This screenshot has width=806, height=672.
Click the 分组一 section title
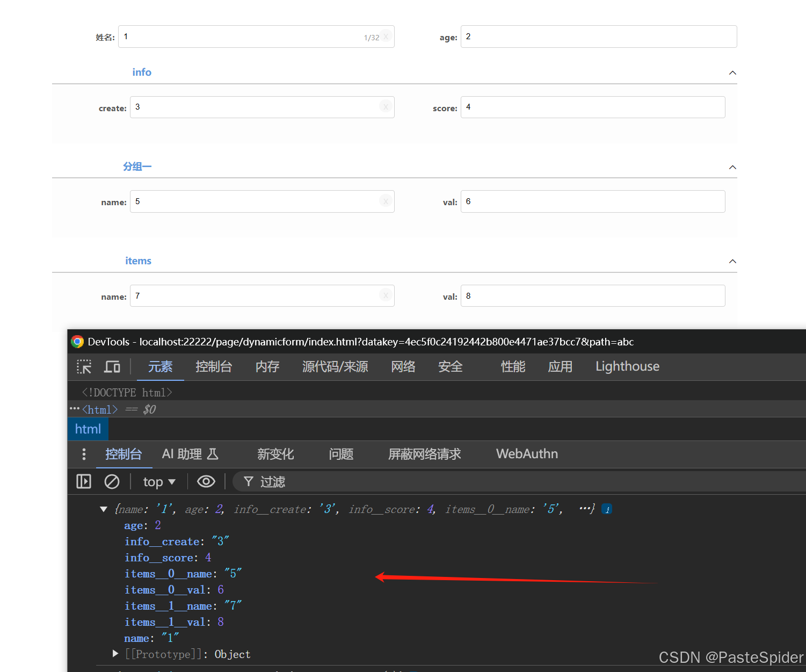137,167
